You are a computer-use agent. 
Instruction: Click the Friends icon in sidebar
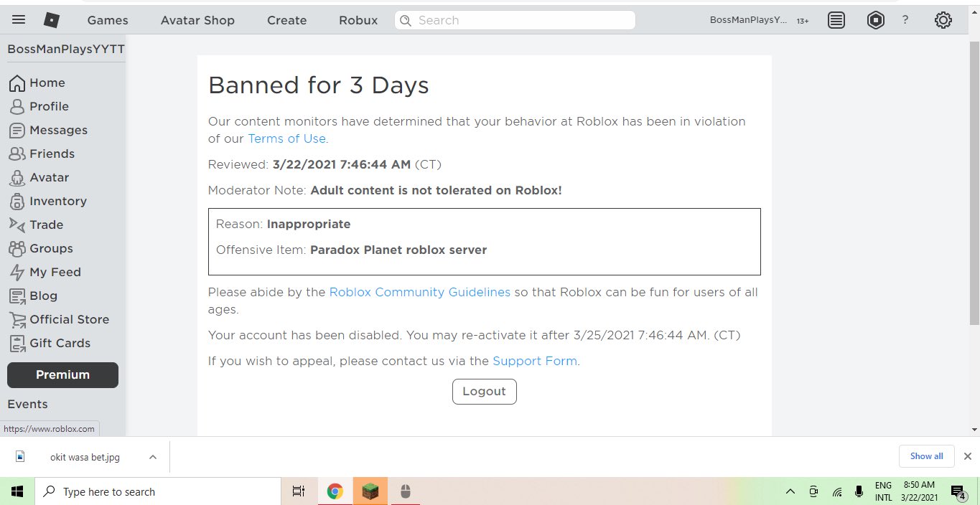[17, 154]
